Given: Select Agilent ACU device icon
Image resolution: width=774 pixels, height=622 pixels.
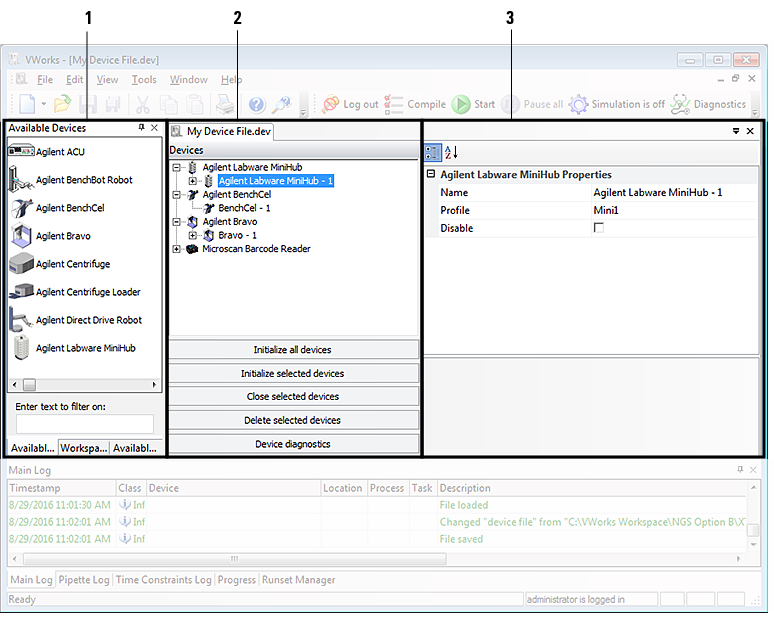Looking at the screenshot, I should click(21, 151).
